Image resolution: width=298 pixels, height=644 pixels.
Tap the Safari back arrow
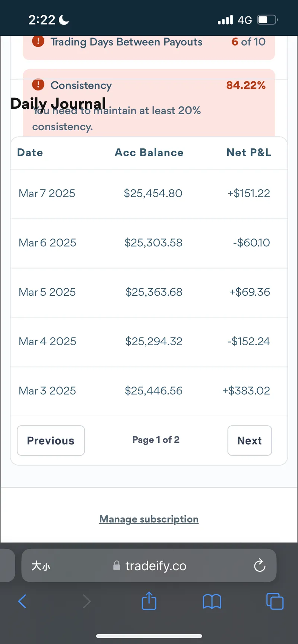click(x=22, y=601)
